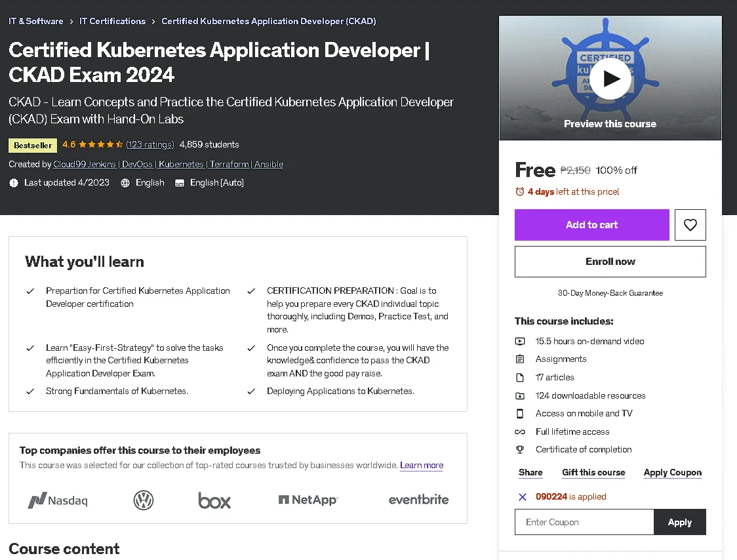
Task: Click the Share link
Action: tap(530, 473)
